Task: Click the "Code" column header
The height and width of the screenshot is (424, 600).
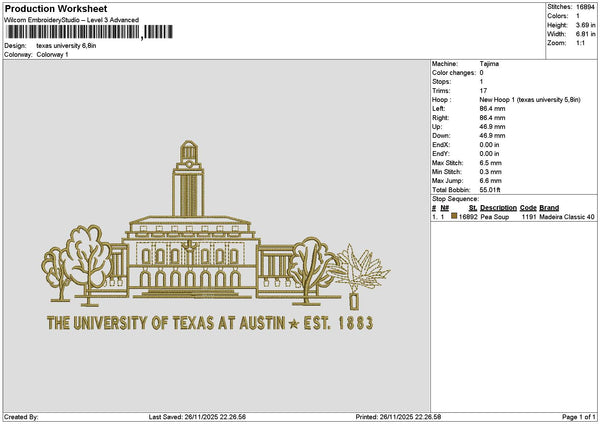Action: click(528, 208)
